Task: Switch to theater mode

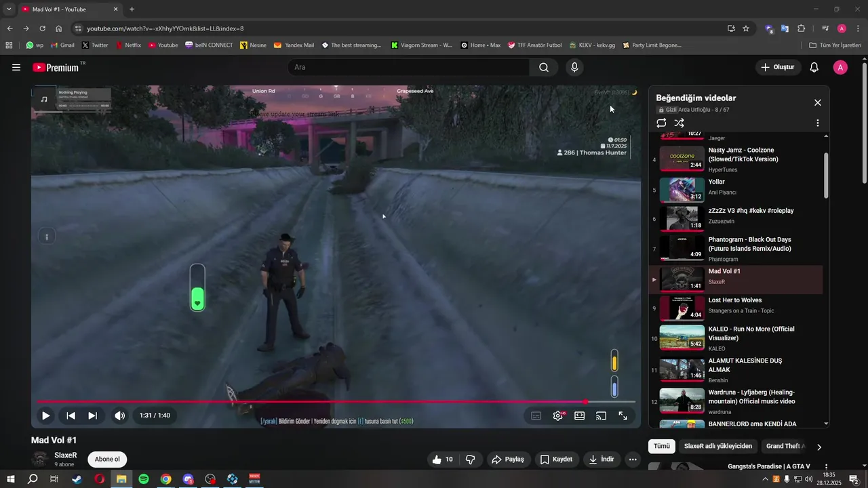Action: [x=580, y=416]
